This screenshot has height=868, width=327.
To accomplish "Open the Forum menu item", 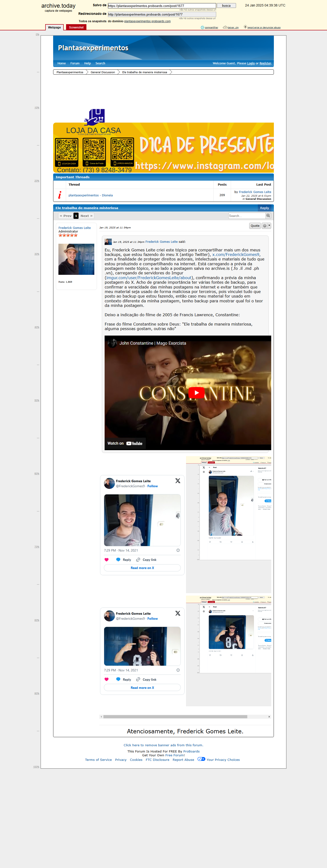I will tap(75, 63).
